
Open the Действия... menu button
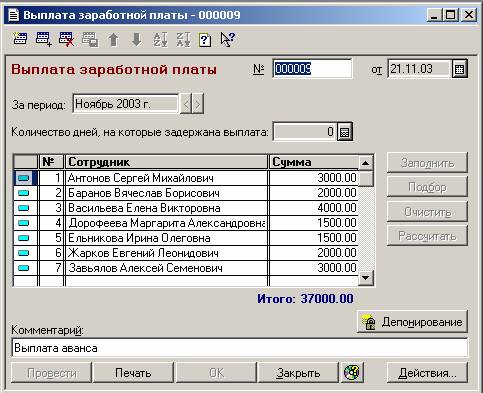[427, 373]
